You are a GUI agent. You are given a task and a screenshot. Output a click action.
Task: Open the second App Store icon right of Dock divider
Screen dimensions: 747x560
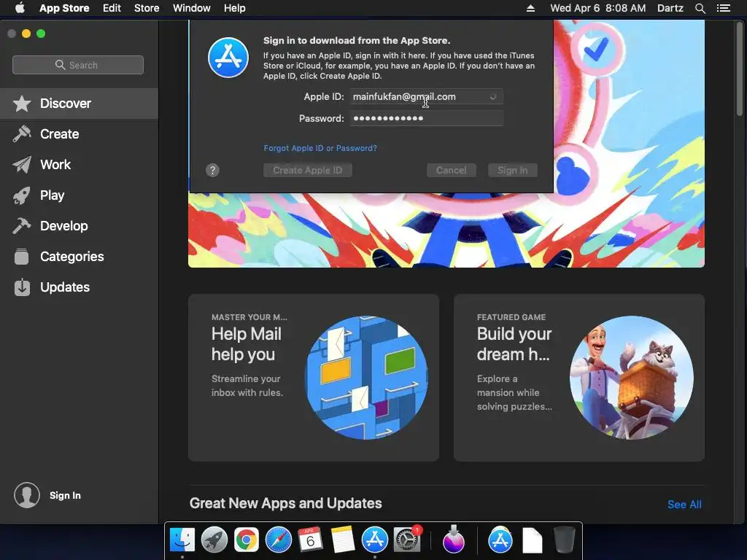click(500, 540)
